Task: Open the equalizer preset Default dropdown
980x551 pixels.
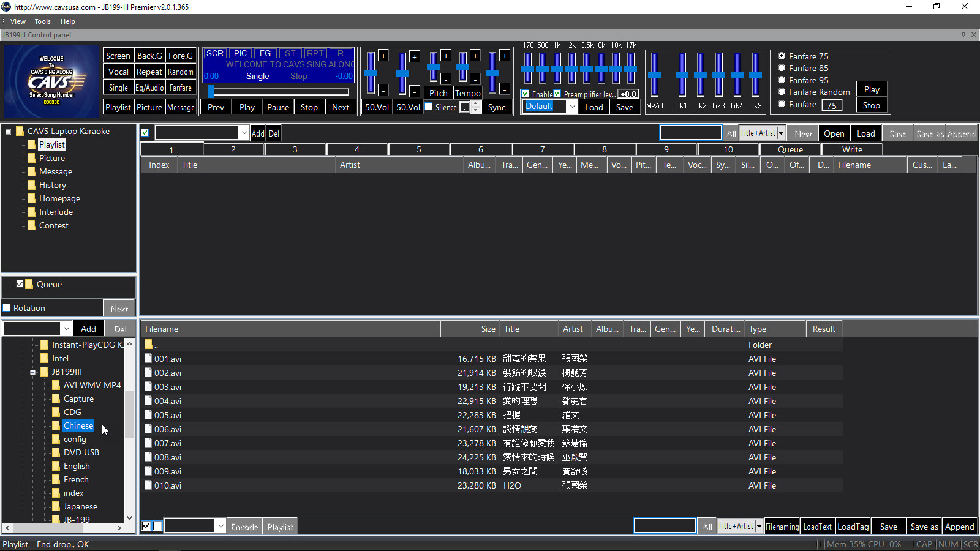Action: 572,107
